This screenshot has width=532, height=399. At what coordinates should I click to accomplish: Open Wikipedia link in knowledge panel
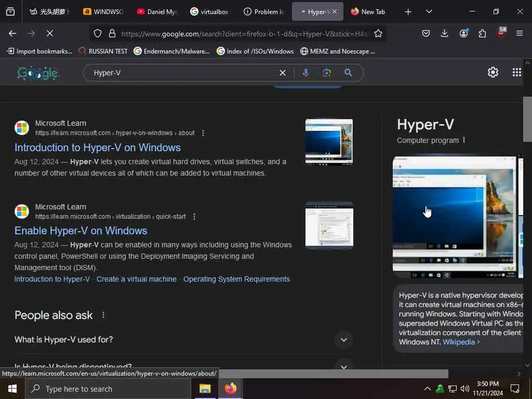pyautogui.click(x=459, y=342)
